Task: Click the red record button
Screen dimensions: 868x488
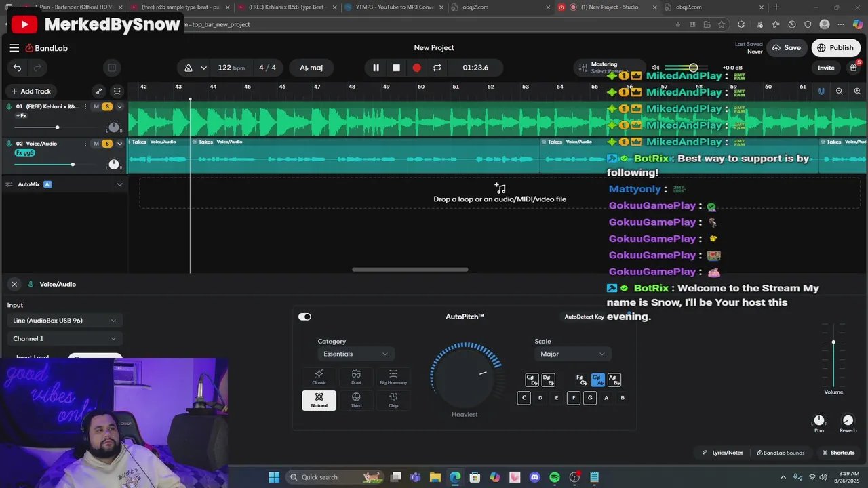Action: 416,68
